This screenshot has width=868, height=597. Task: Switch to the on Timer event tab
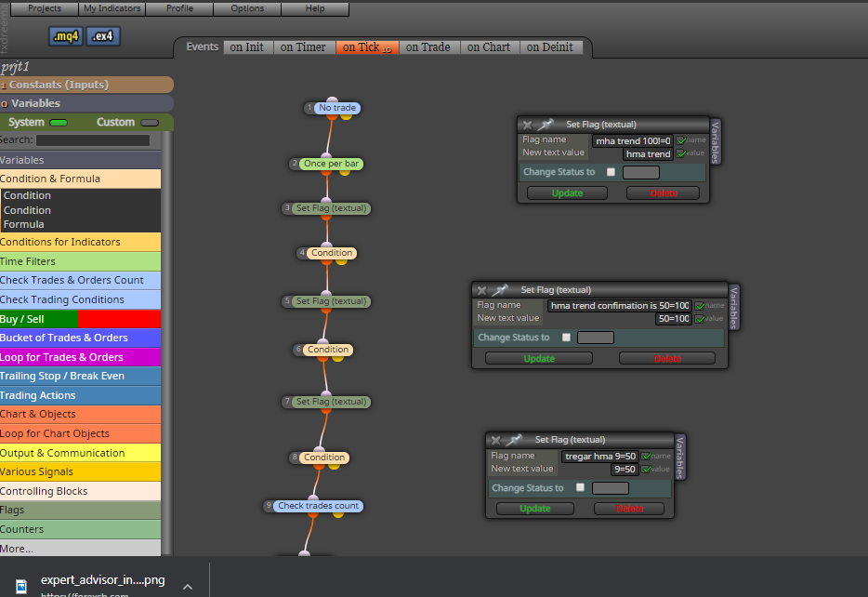click(303, 47)
